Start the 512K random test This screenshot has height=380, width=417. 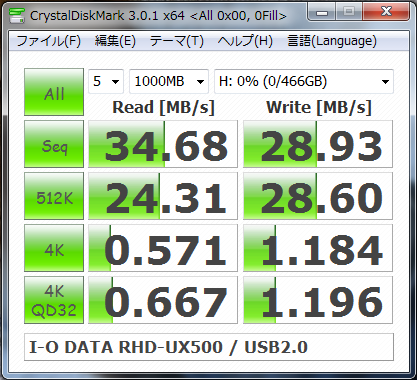pyautogui.click(x=54, y=196)
